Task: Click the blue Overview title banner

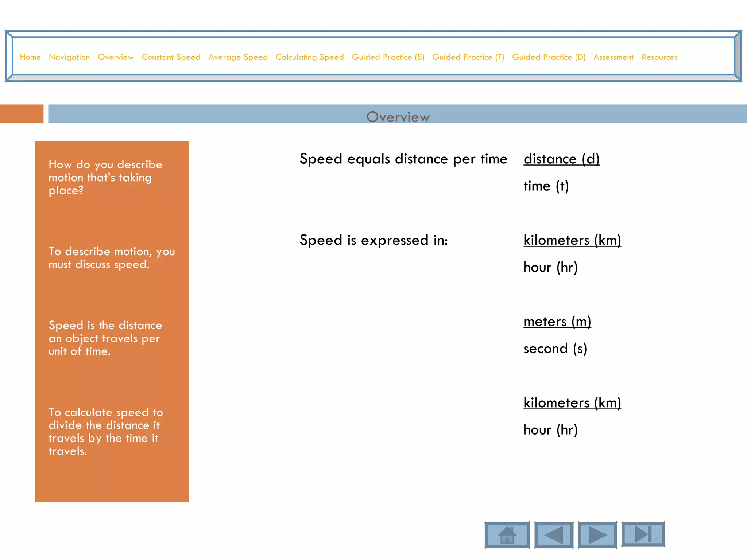Action: (398, 114)
